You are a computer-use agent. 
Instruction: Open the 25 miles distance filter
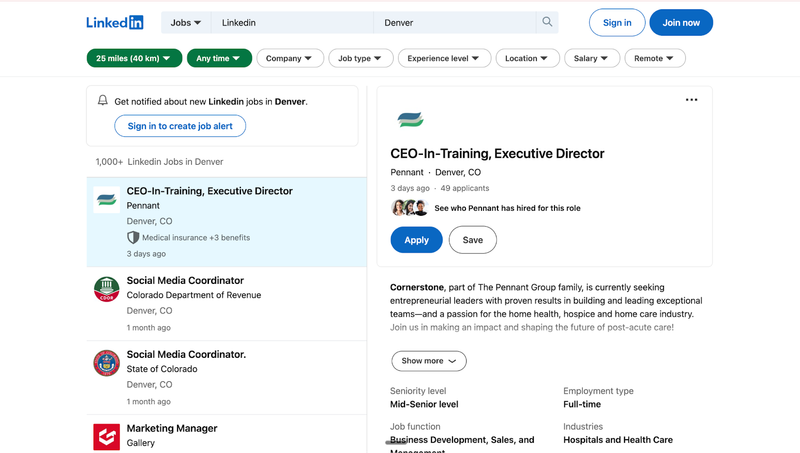pyautogui.click(x=134, y=59)
